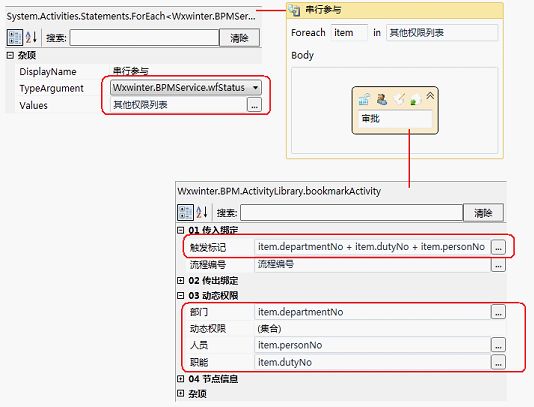Screen dimensions: 534x407
Task: Click the fourth icon on the 审批 activity
Action: click(414, 100)
